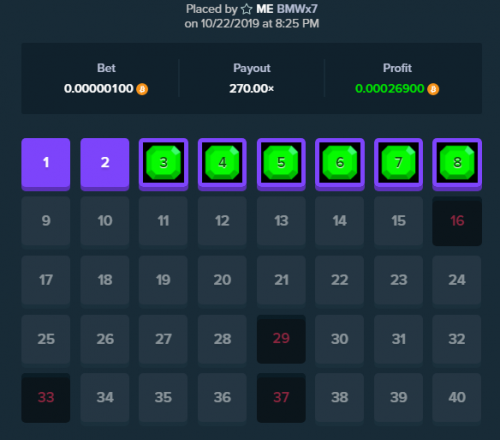
Task: Select the green gem on tile 7
Action: (x=398, y=162)
